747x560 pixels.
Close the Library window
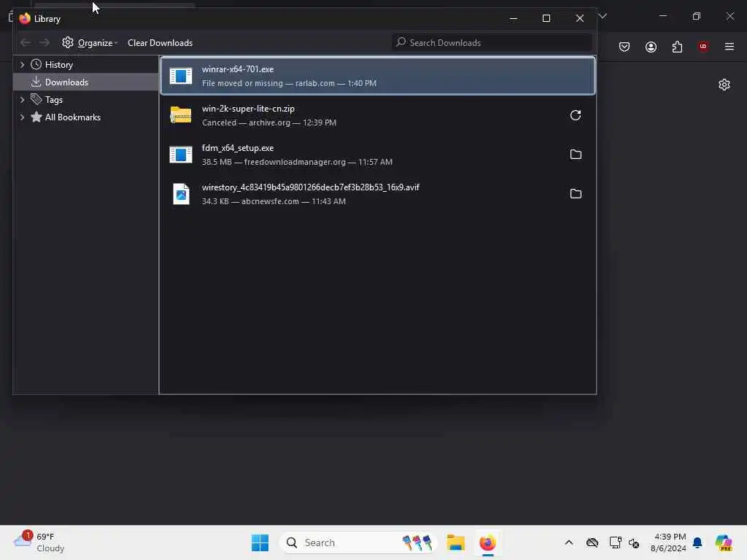(579, 18)
